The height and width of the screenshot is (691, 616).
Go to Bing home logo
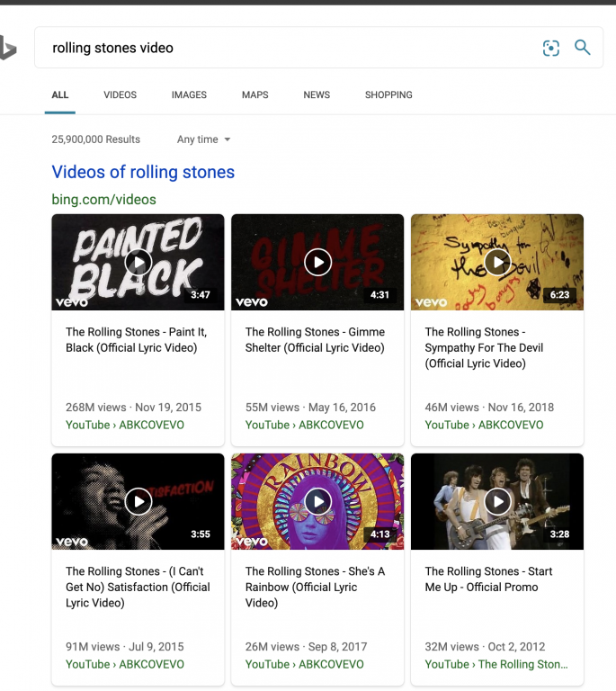pos(7,48)
